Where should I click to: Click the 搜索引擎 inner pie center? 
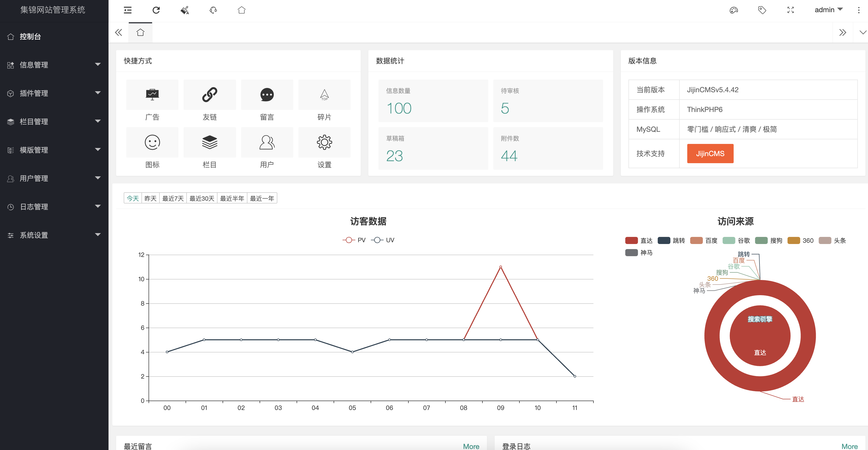point(760,319)
